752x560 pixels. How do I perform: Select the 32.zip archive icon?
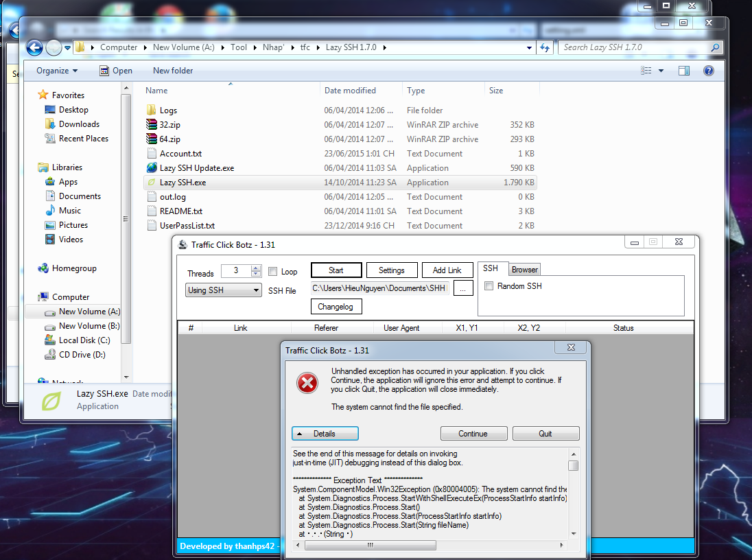click(152, 125)
